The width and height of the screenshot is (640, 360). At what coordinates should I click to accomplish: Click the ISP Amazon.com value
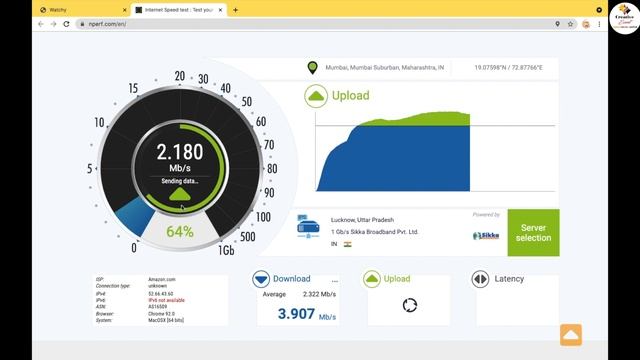(x=162, y=280)
